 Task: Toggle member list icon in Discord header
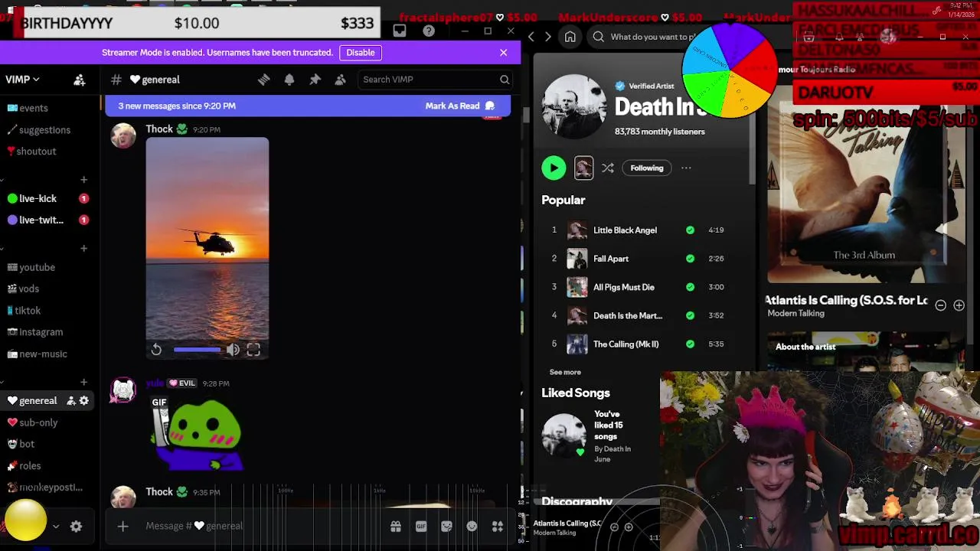pos(341,80)
